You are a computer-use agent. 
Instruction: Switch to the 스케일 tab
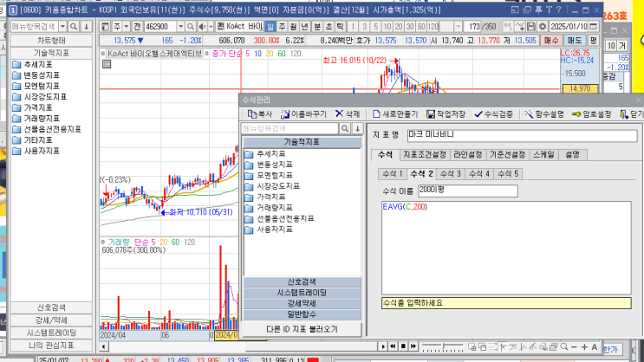543,155
